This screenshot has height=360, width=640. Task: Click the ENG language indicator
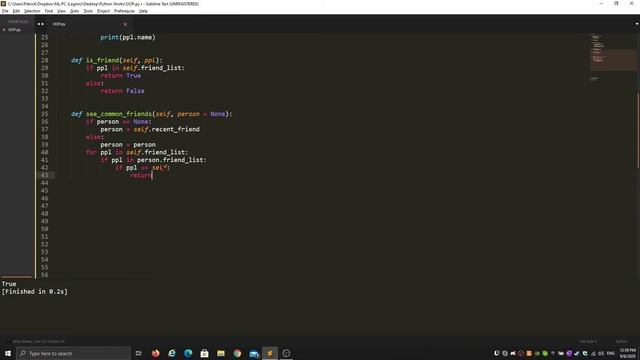611,353
